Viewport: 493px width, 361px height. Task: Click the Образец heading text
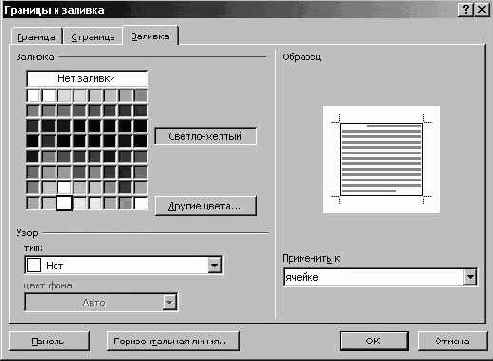[302, 57]
